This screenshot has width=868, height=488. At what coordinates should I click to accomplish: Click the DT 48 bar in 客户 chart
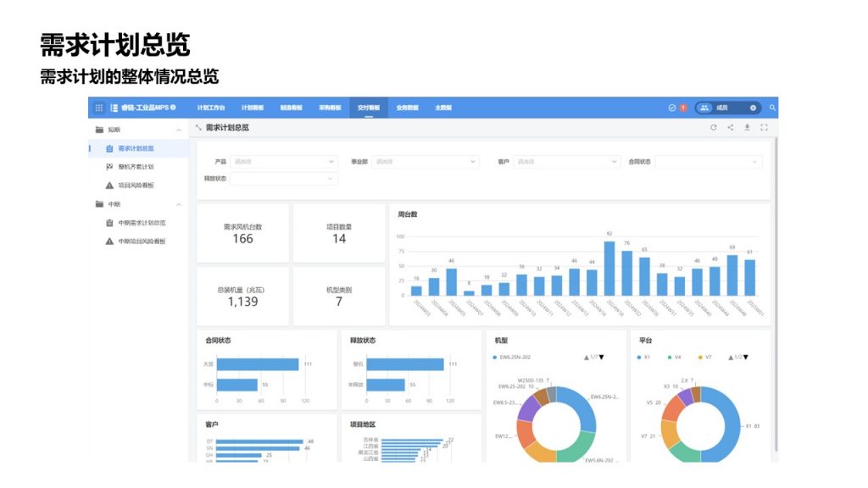[259, 441]
